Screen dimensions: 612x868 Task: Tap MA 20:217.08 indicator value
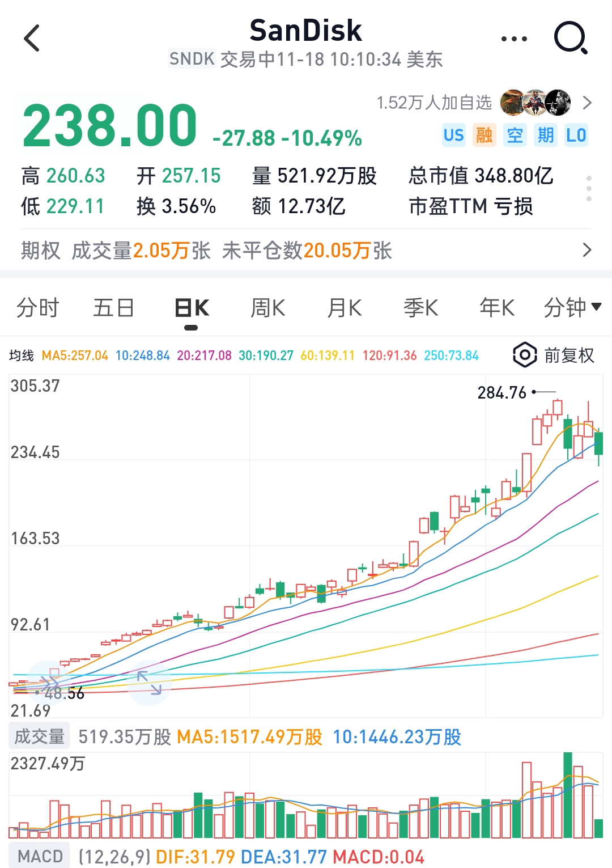click(x=205, y=355)
